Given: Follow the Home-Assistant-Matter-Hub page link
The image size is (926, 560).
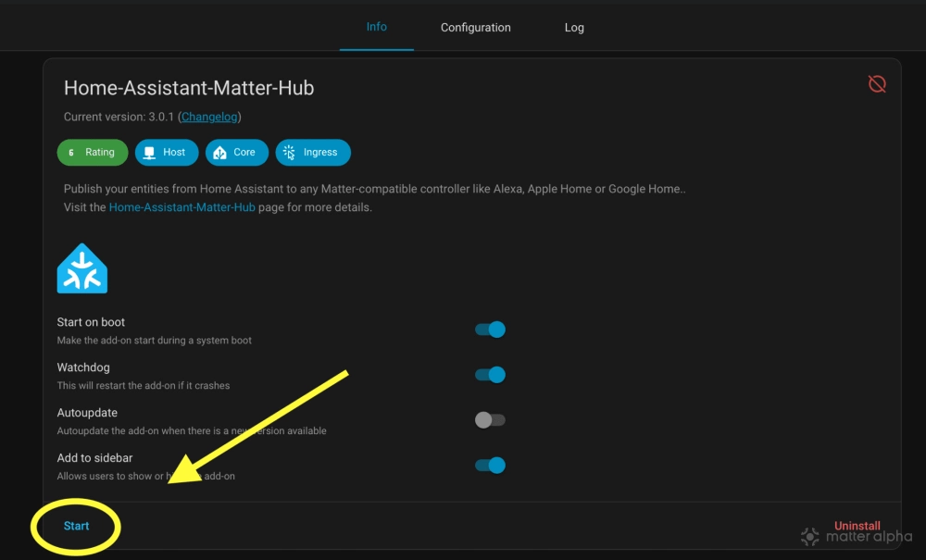Looking at the screenshot, I should point(182,207).
